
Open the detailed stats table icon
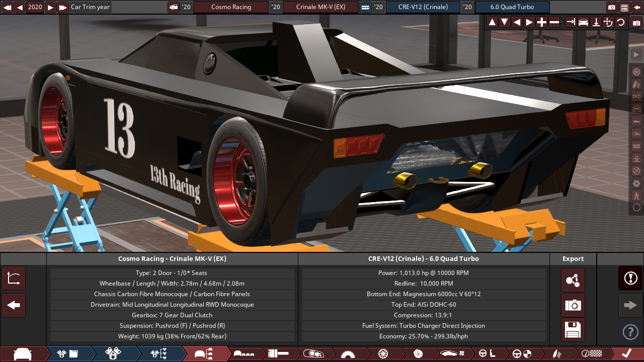[x=624, y=7]
